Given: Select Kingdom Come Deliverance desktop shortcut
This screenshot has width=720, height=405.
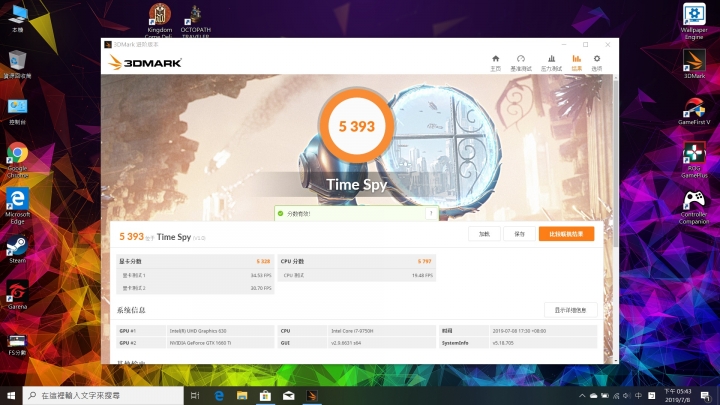Looking at the screenshot, I should point(159,21).
